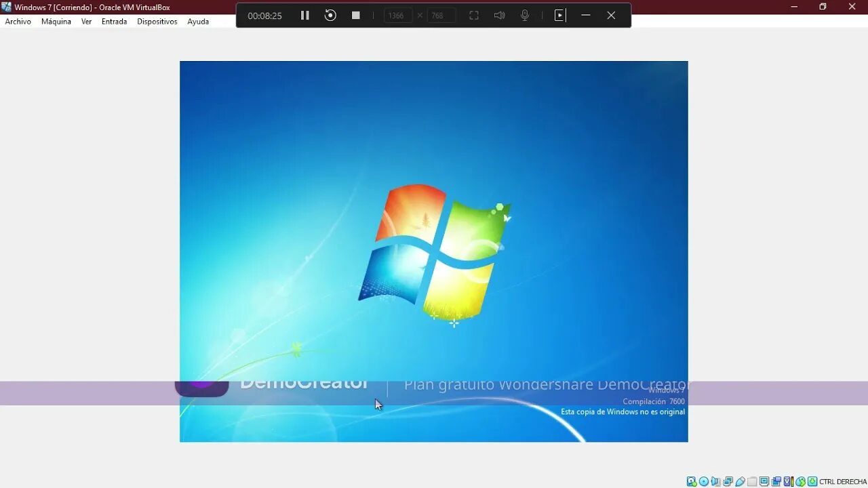Toggle the microphone in the recorder bar
This screenshot has height=488, width=868.
pos(525,15)
